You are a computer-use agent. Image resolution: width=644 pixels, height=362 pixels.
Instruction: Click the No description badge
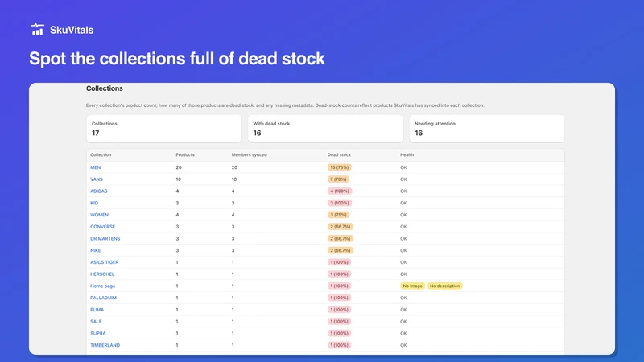445,286
